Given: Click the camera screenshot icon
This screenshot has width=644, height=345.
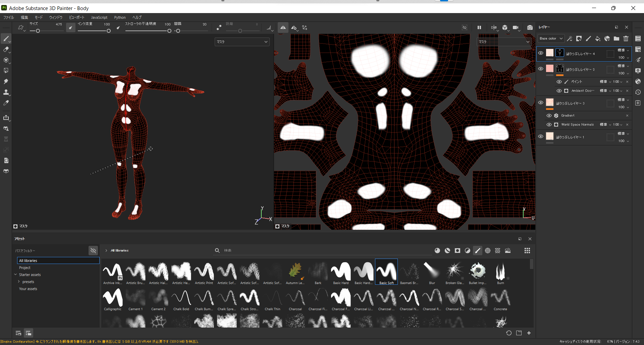Looking at the screenshot, I should pyautogui.click(x=530, y=27).
